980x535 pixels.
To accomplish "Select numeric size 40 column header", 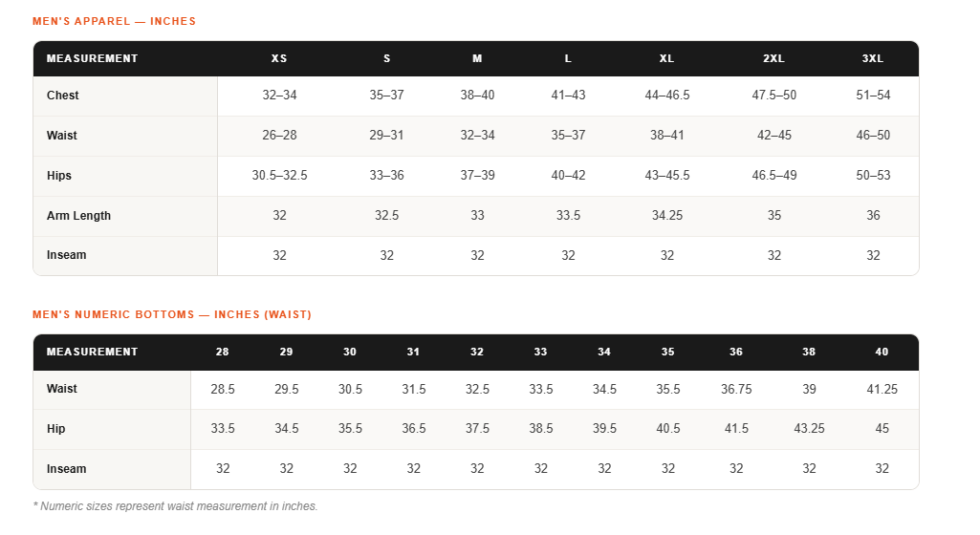I will pyautogui.click(x=882, y=353).
